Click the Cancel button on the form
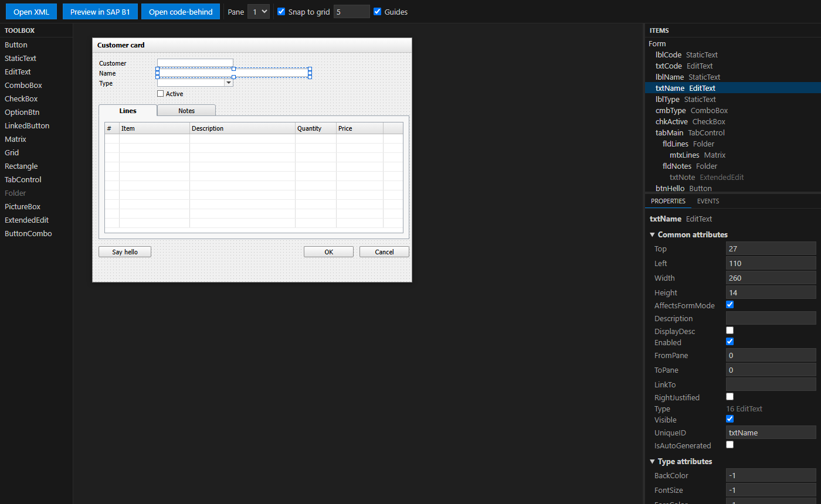 click(384, 251)
